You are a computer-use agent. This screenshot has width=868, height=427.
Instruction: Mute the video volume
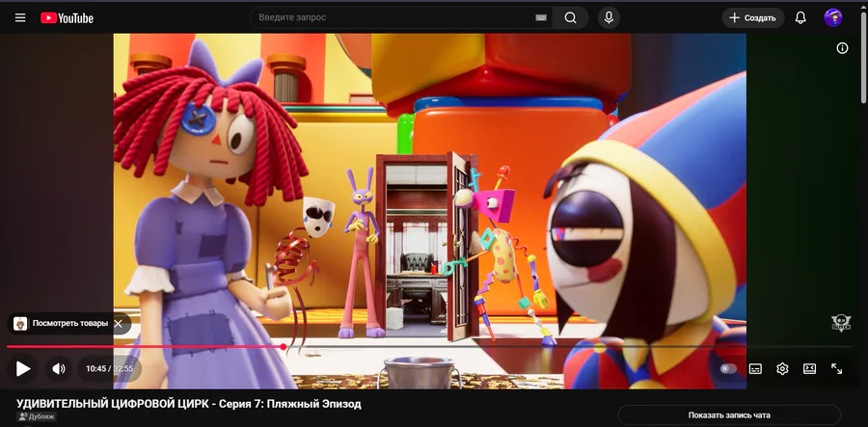click(59, 369)
